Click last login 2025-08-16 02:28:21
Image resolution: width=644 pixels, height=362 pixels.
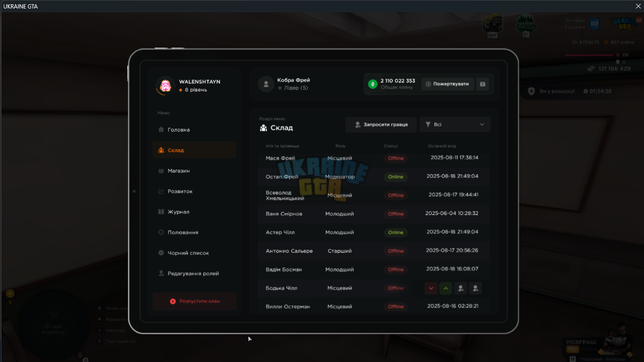pos(453,306)
